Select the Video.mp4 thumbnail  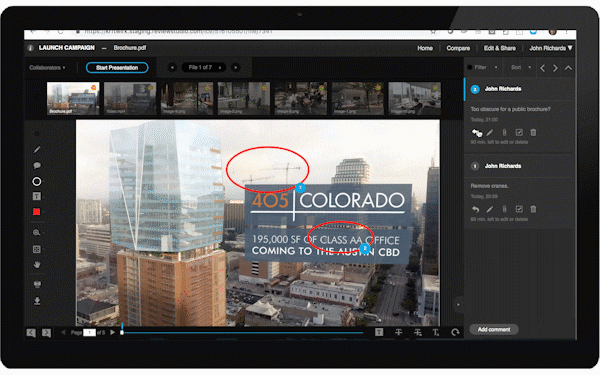click(130, 98)
